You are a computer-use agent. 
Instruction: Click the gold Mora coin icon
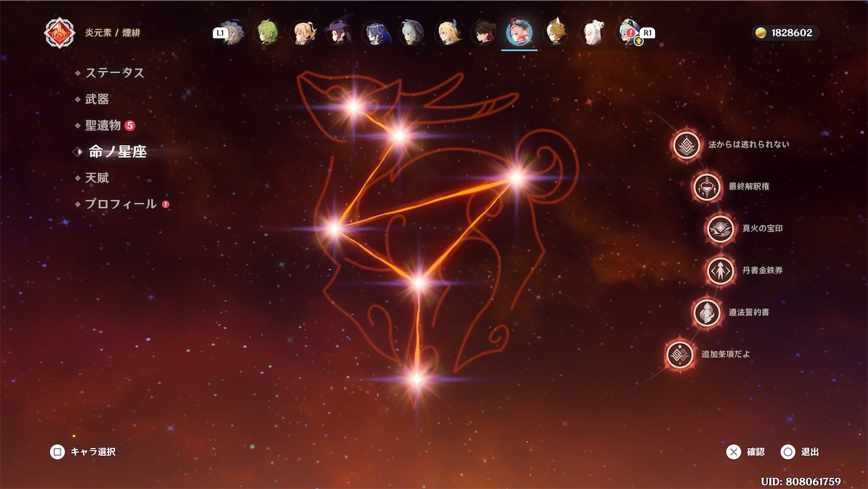click(x=762, y=33)
